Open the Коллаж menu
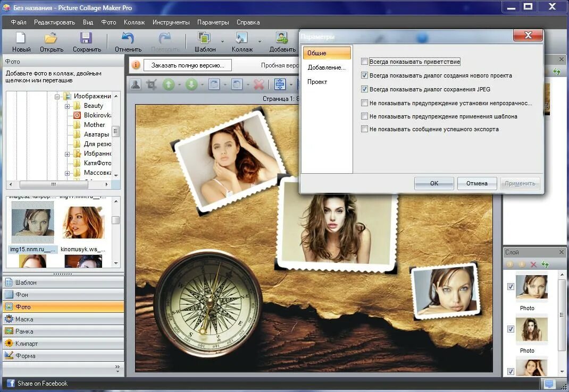The image size is (569, 392). (x=134, y=22)
